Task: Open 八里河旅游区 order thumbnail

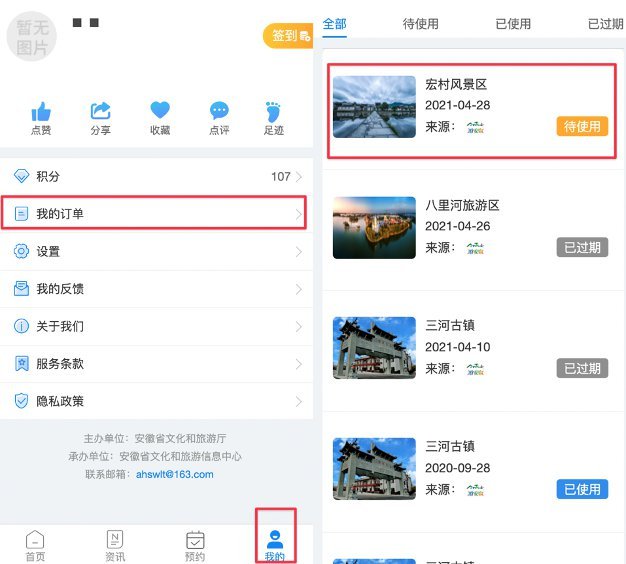Action: pos(374,227)
